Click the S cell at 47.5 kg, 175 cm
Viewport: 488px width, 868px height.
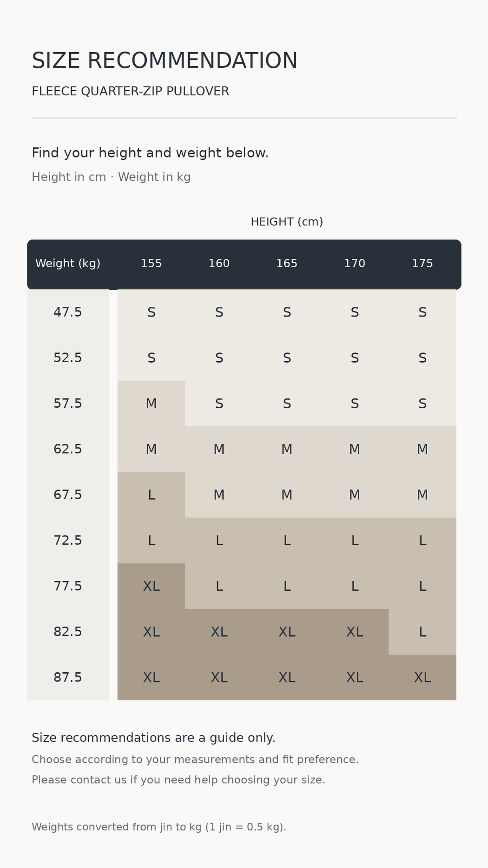[x=422, y=312]
